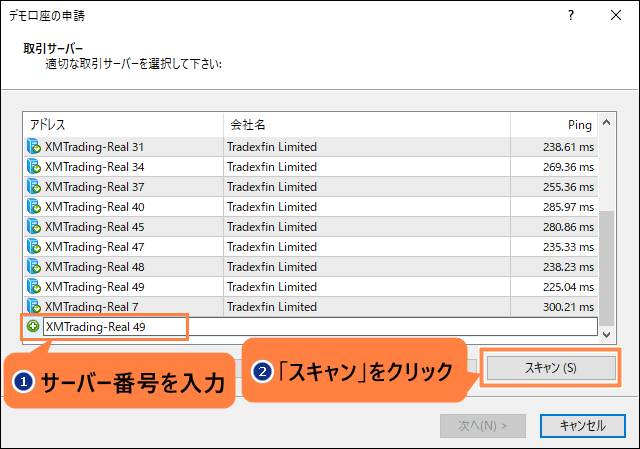Screen dimensions: 640x449
Task: Click the スキャン (S) scan button
Action: coord(551,368)
